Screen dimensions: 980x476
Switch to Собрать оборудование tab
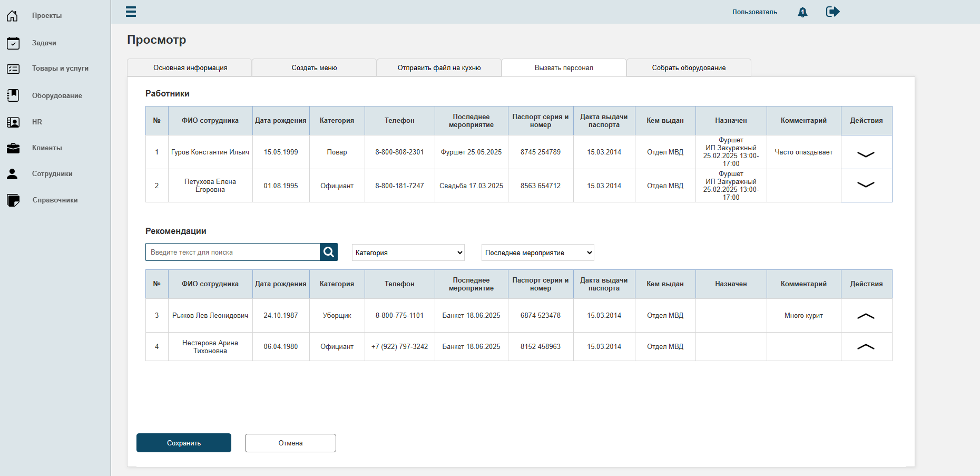click(689, 67)
